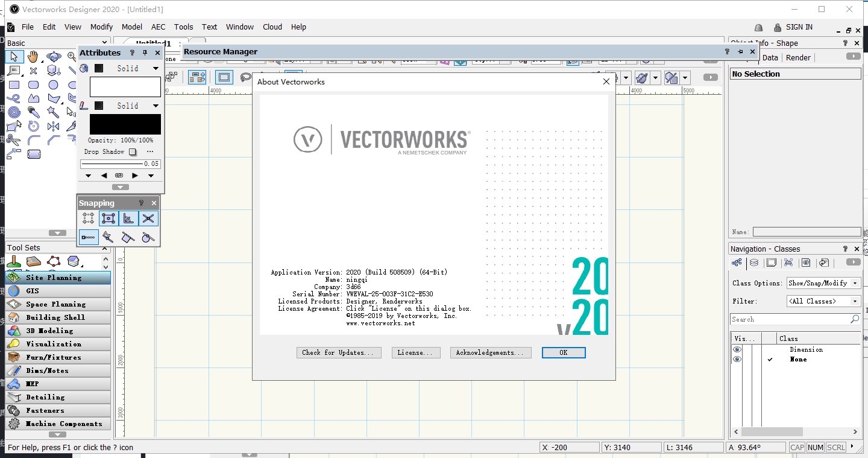Open the Tools menu
The image size is (868, 458).
pos(183,27)
